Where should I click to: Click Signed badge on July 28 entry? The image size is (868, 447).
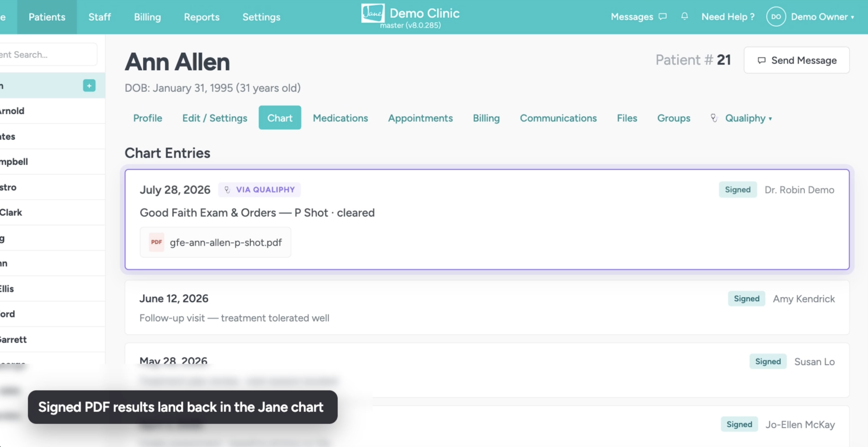pos(738,189)
